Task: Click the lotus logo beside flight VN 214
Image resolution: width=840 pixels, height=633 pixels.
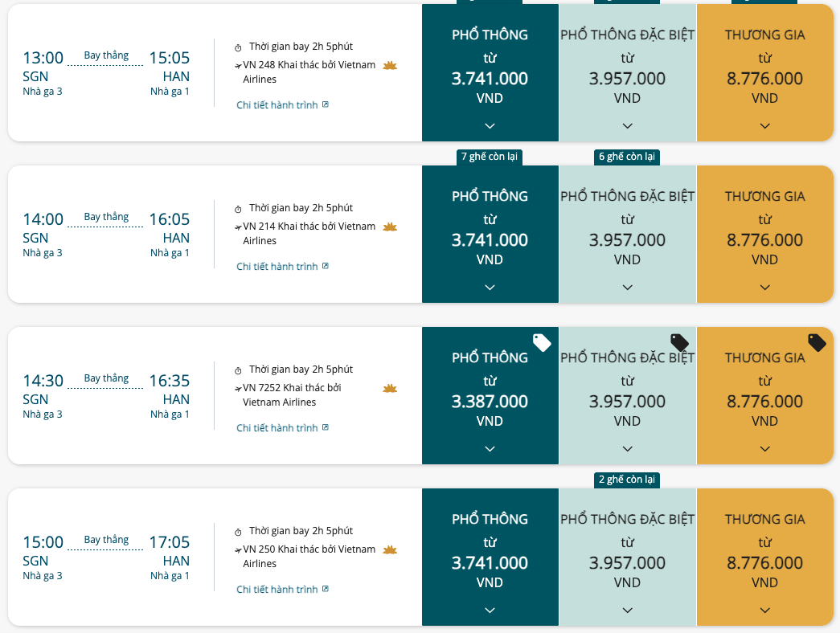Action: coord(390,227)
